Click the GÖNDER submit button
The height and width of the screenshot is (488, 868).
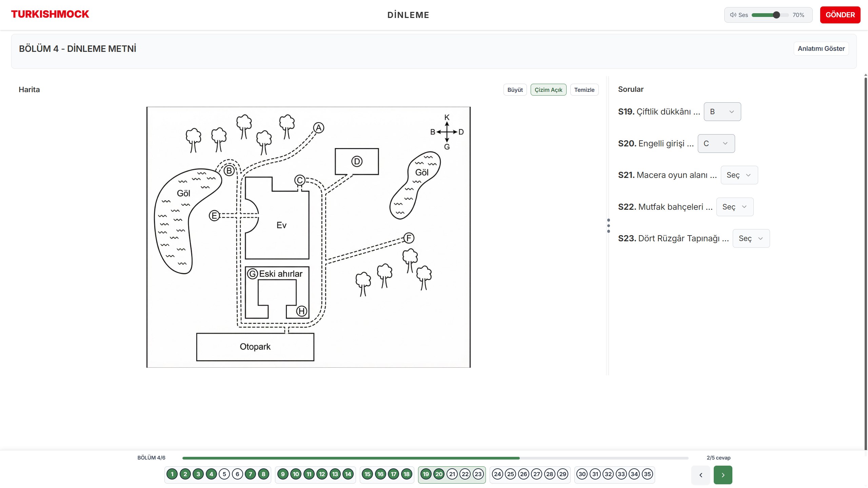click(840, 15)
